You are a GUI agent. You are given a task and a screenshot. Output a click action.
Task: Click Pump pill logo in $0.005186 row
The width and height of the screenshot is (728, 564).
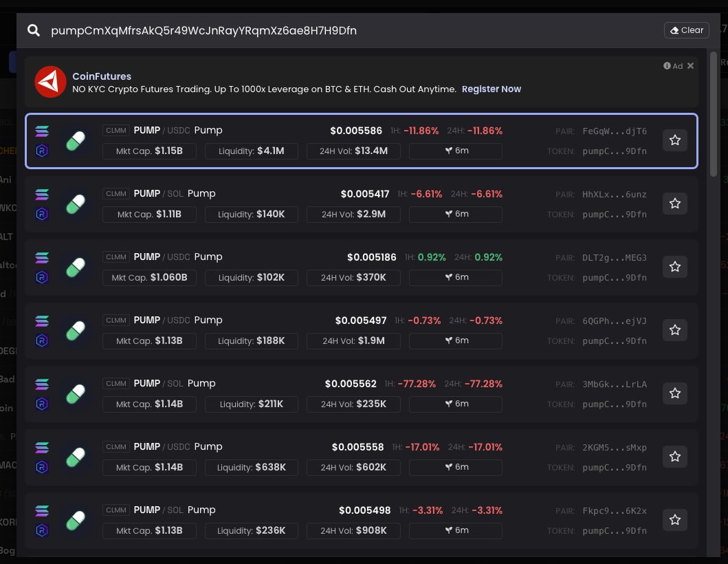tap(76, 267)
